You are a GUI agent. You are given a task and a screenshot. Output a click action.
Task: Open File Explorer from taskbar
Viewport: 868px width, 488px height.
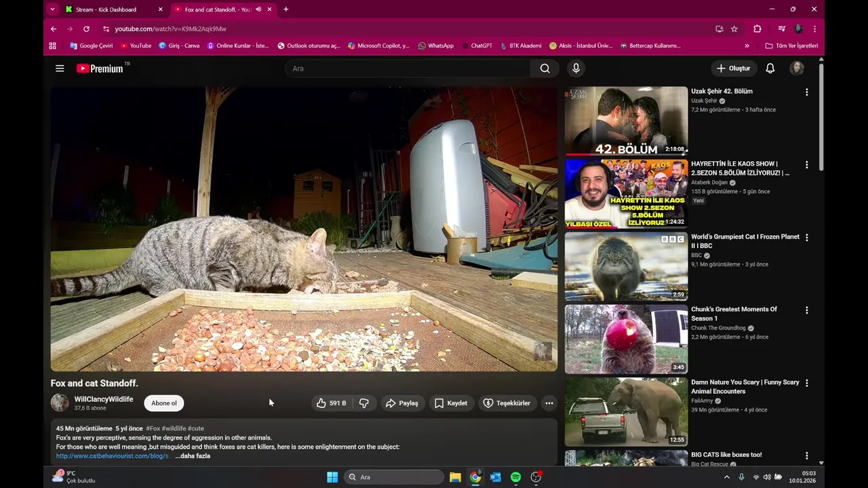(455, 477)
